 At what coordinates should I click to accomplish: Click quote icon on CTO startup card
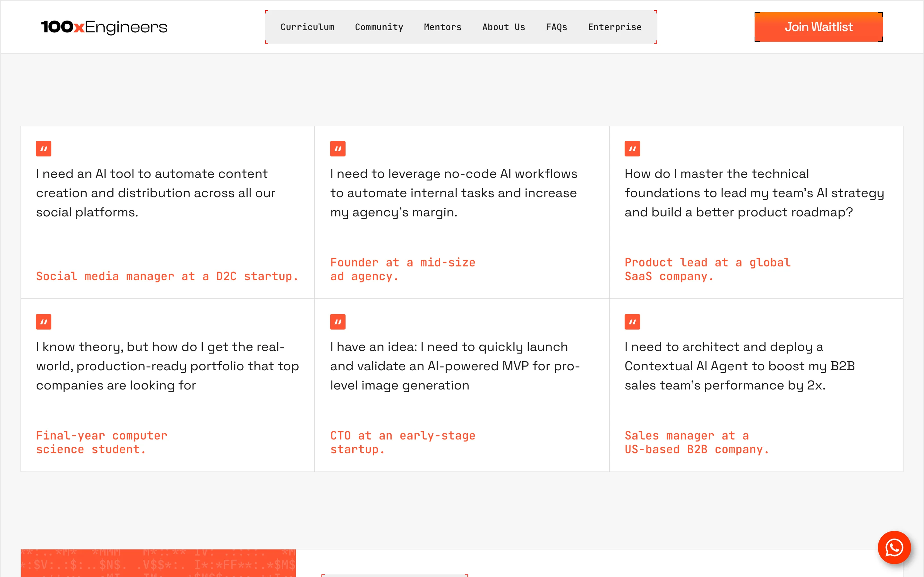(338, 322)
